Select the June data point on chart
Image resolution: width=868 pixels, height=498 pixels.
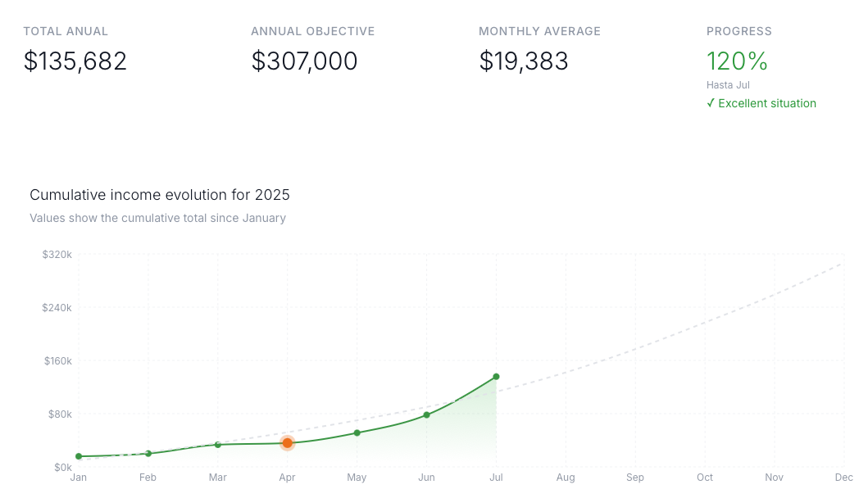tap(427, 414)
